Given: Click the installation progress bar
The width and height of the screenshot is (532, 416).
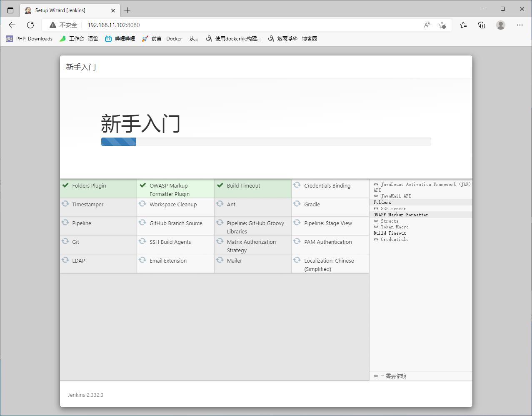Looking at the screenshot, I should point(266,142).
